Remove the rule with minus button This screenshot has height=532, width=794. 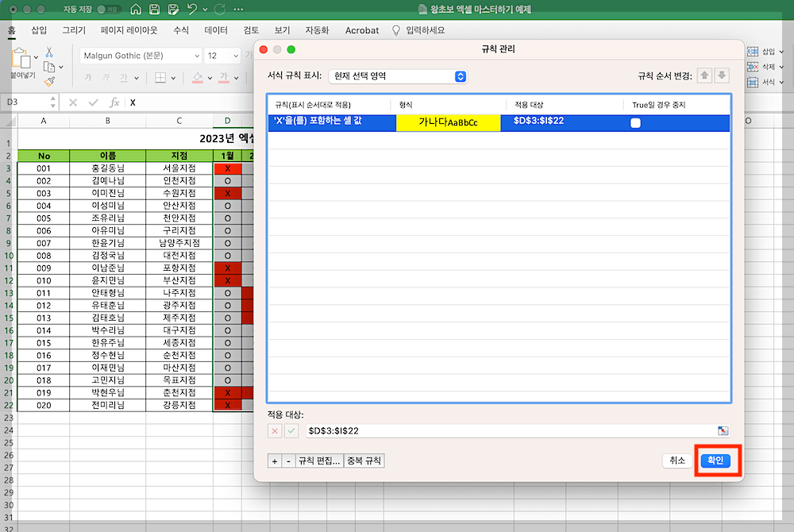pos(289,461)
